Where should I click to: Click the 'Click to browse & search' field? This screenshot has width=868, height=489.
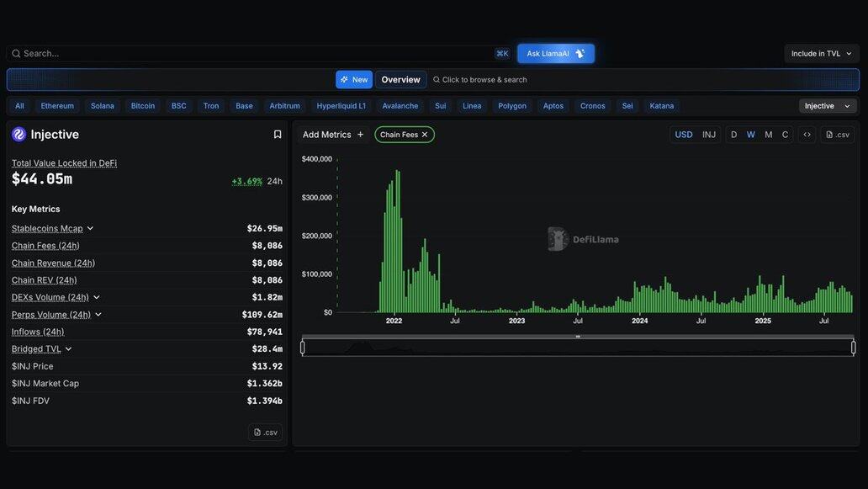480,80
